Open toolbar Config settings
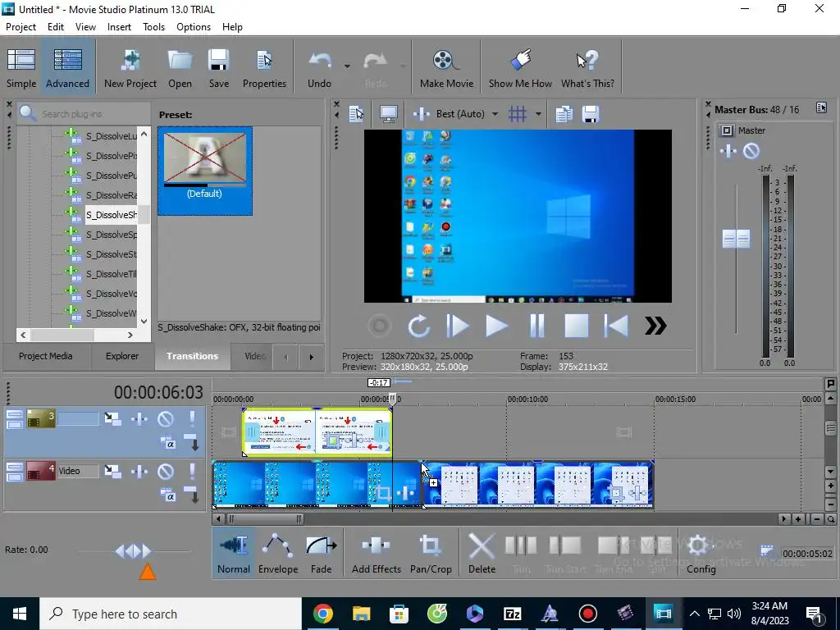840x630 pixels. coord(701,554)
